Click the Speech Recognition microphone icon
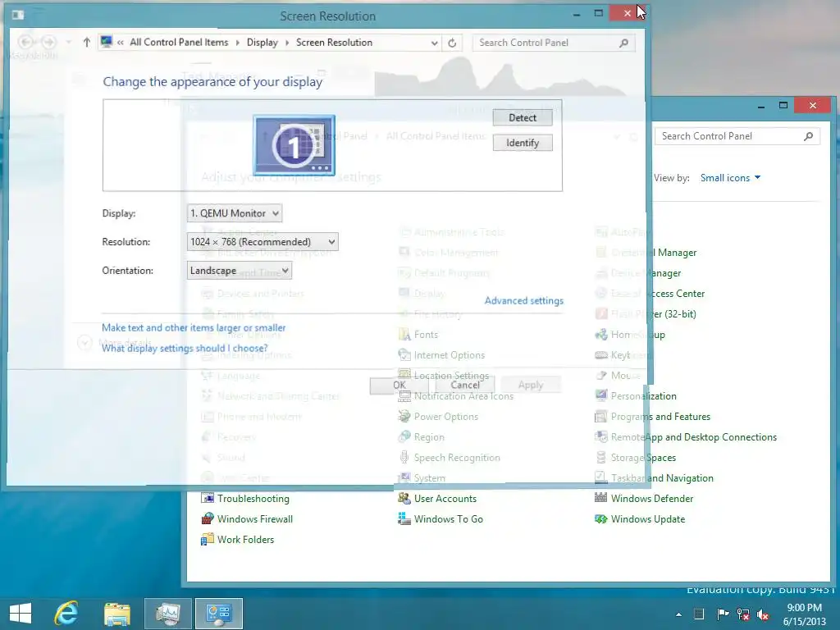The image size is (840, 630). pos(404,458)
